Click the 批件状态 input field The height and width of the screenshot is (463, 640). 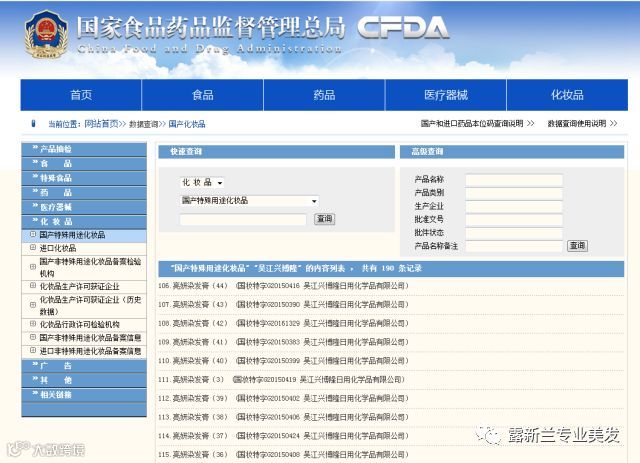point(514,233)
